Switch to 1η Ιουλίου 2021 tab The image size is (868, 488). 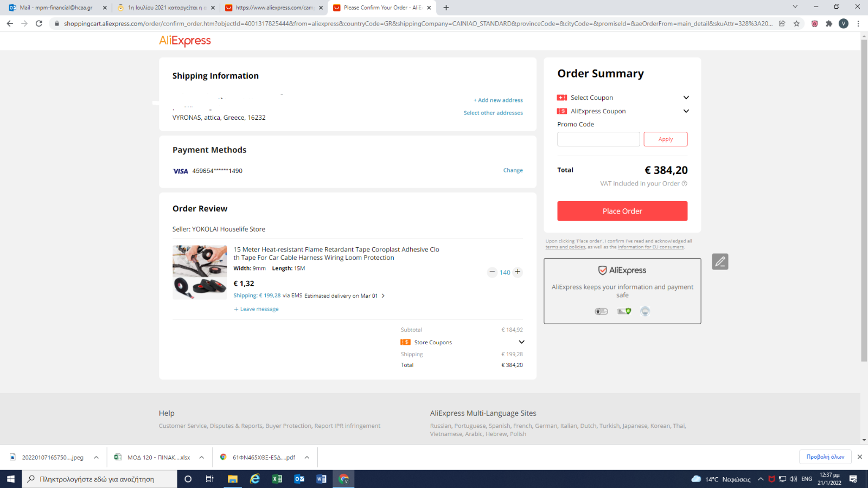[165, 8]
